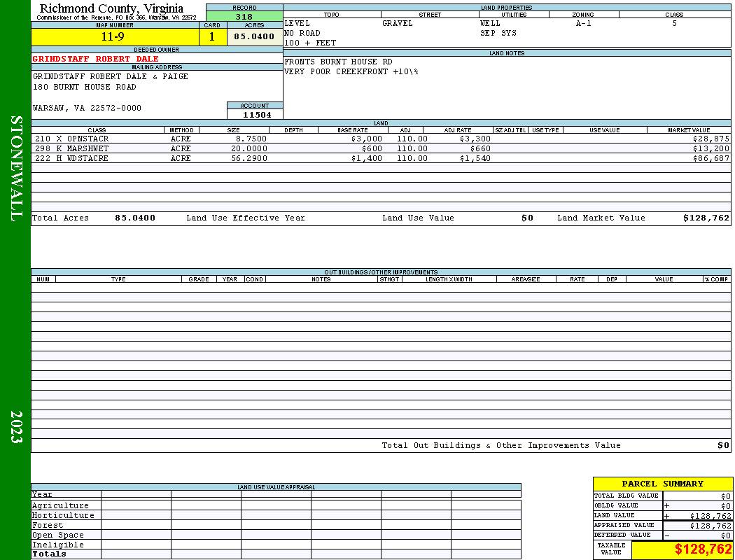Select base rate $1,400
The height and width of the screenshot is (560, 735).
[367, 159]
